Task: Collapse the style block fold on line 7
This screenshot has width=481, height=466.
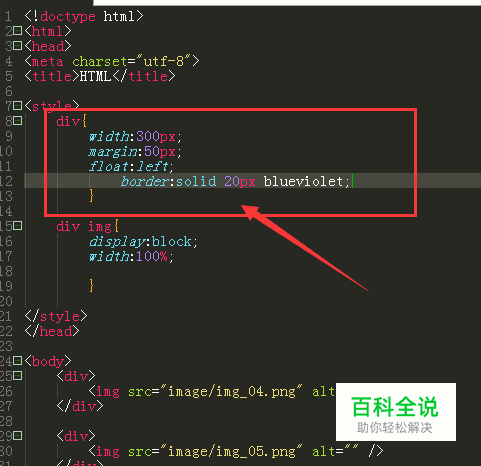Action: [18, 106]
